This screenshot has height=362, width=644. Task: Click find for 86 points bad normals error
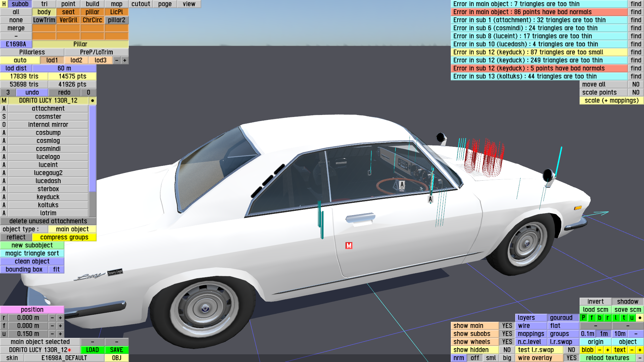(x=636, y=12)
